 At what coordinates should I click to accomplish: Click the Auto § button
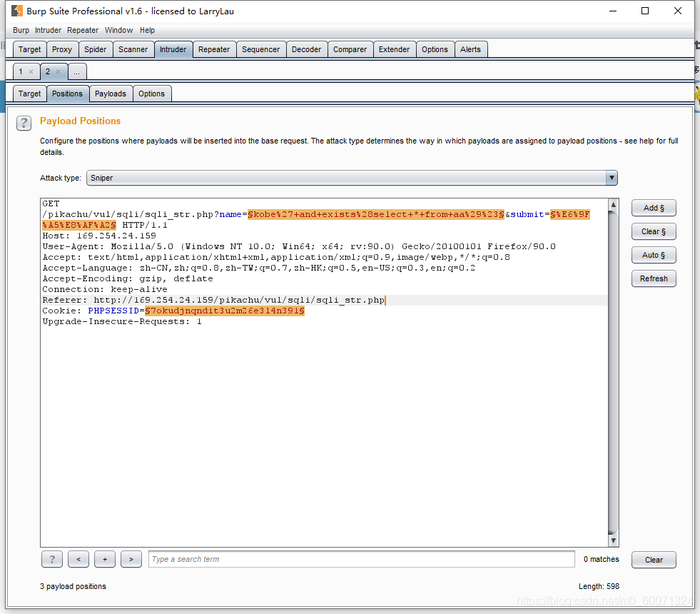click(654, 256)
